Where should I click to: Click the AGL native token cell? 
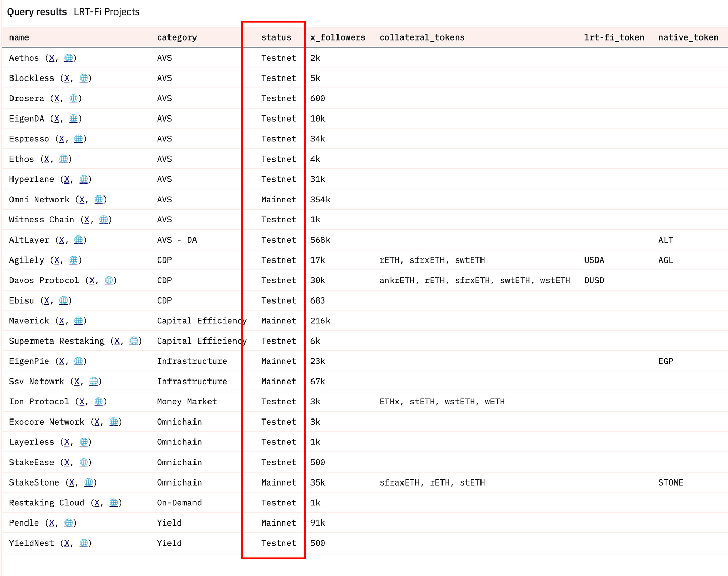[x=666, y=260]
